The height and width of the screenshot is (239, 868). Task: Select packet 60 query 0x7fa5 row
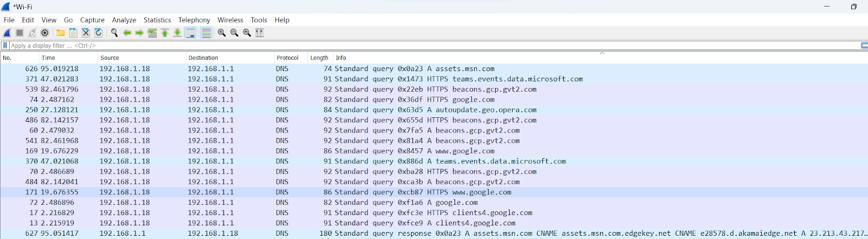[434, 131]
